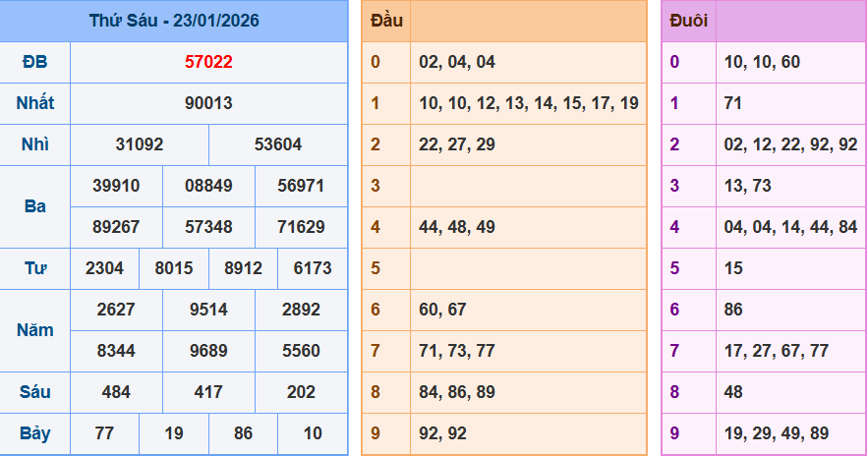Click Đuôi row values 19, 29, 49, 89

[x=790, y=433]
